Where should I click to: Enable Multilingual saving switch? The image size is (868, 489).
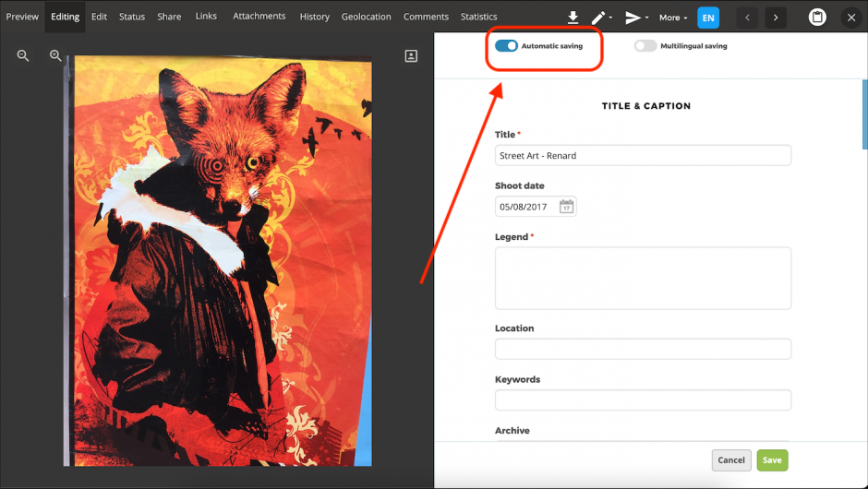(x=645, y=46)
